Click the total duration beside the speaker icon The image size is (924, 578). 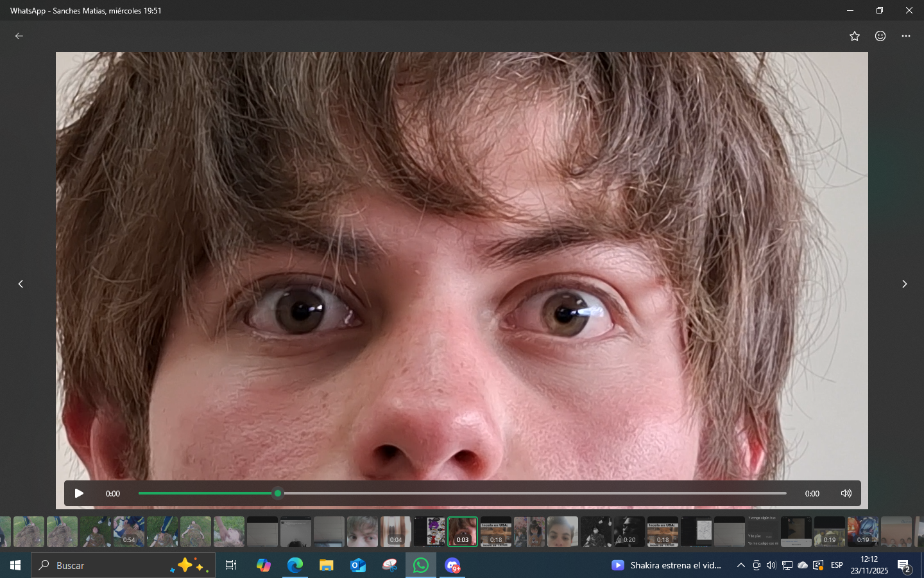pos(812,494)
